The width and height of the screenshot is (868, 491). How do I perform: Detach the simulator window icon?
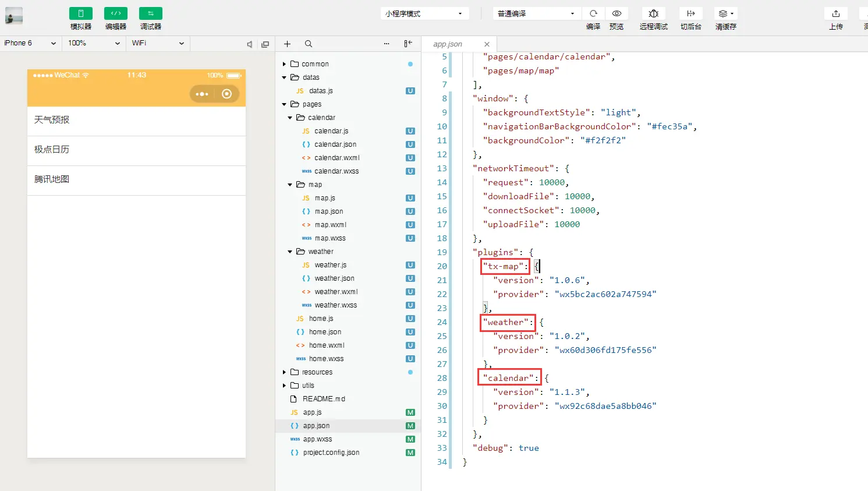265,44
